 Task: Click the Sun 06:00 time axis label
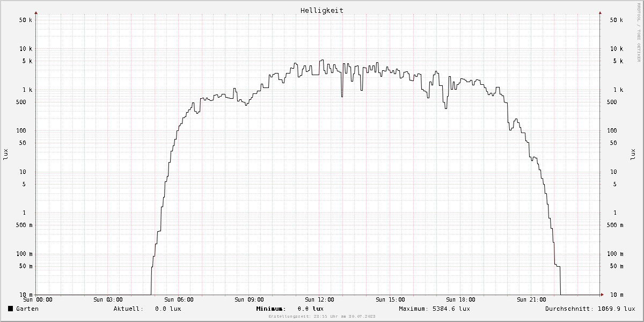tap(179, 299)
